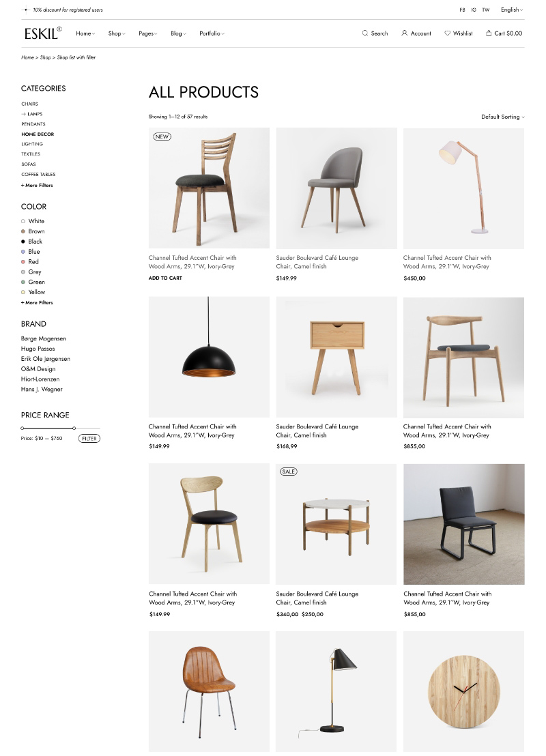Open the black pendant lamp product image
This screenshot has width=546, height=756.
(x=209, y=357)
